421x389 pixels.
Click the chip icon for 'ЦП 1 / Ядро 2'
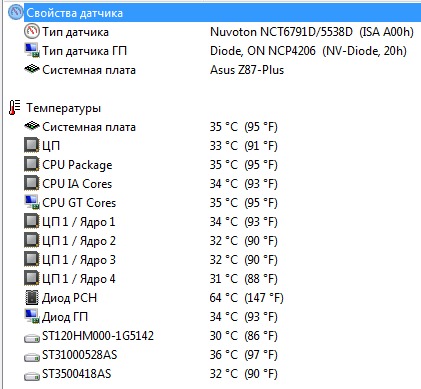32,240
